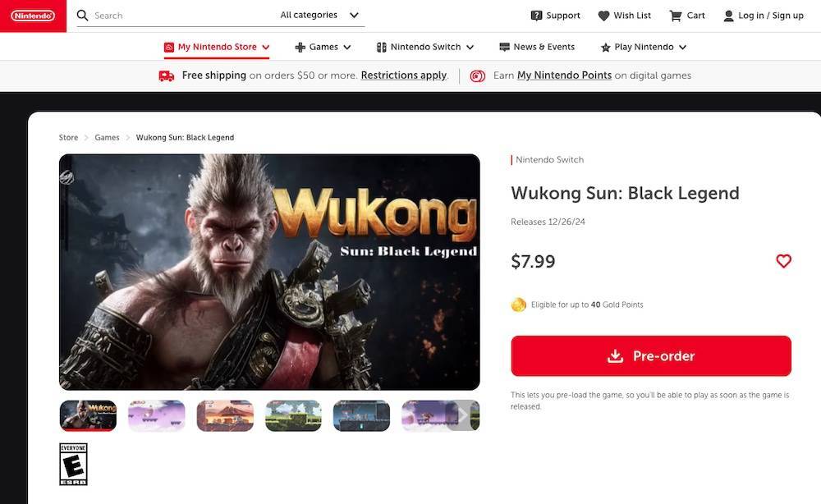This screenshot has height=504, width=821.
Task: Expand the Games menu chevron
Action: [346, 47]
